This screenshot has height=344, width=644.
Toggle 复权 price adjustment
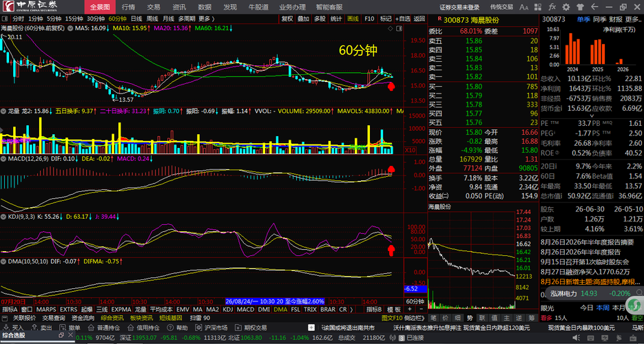[287, 19]
